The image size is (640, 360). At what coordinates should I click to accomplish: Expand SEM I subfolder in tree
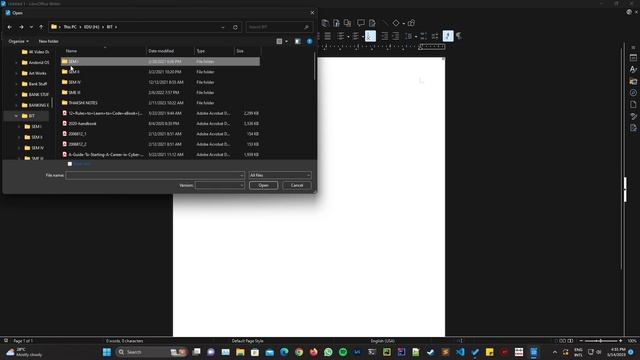(19, 127)
